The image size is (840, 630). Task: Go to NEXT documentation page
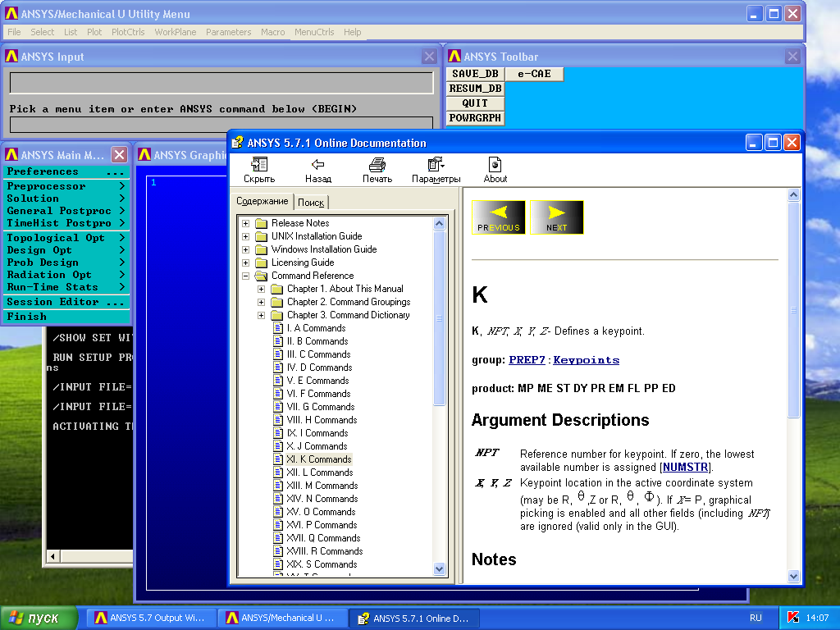pyautogui.click(x=557, y=217)
